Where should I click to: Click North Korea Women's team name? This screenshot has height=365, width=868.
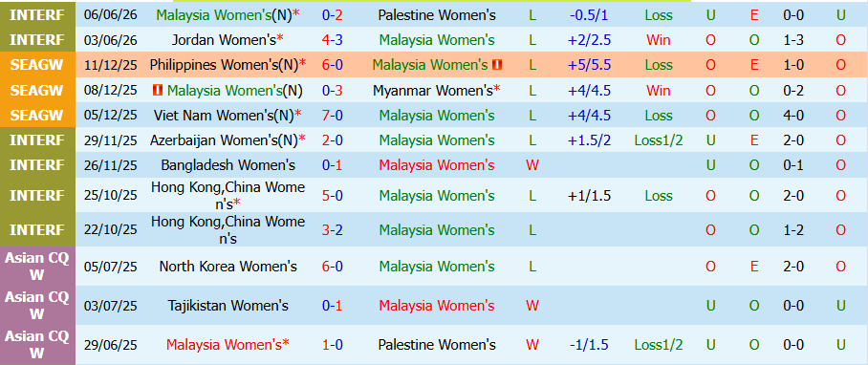point(228,267)
